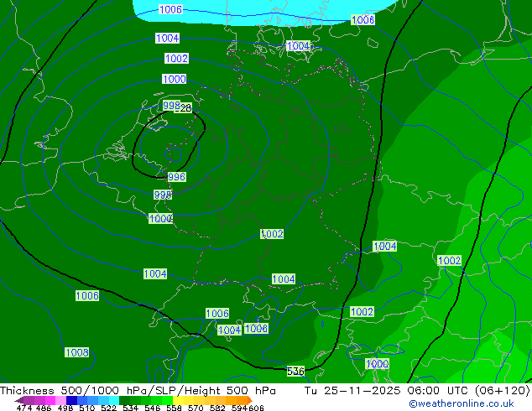532x411 pixels.
Task: Click the legend value 486
Action: (44, 408)
